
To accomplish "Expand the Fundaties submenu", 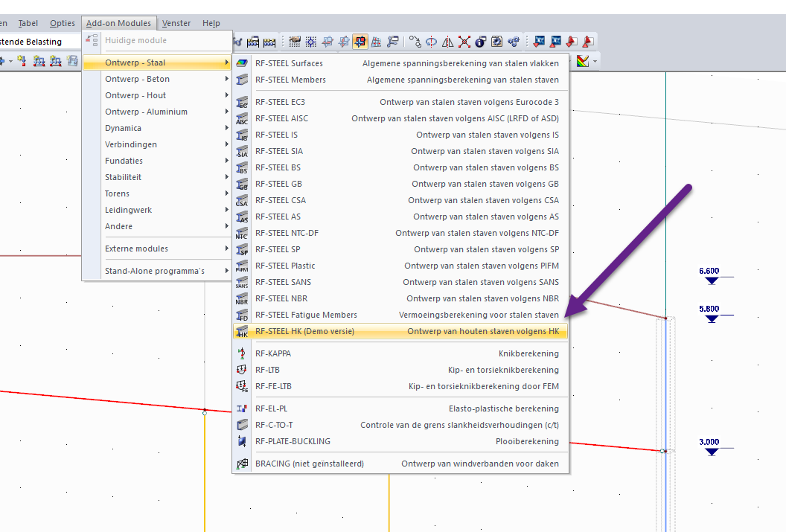I will (x=157, y=161).
